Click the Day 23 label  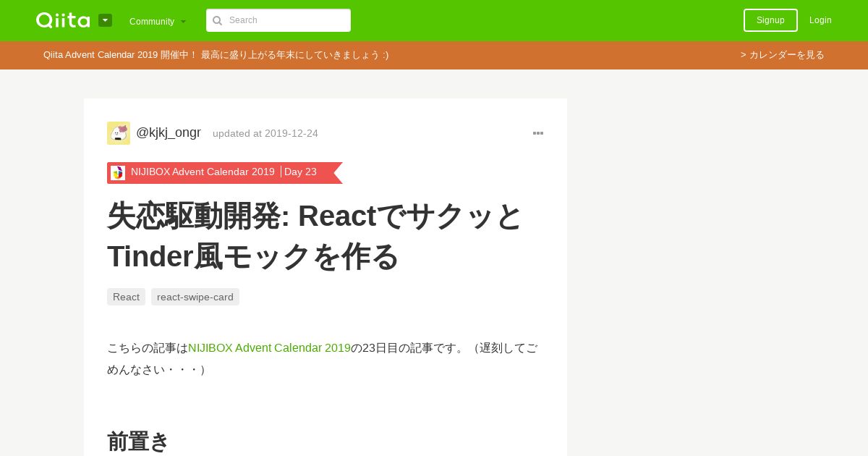click(300, 172)
